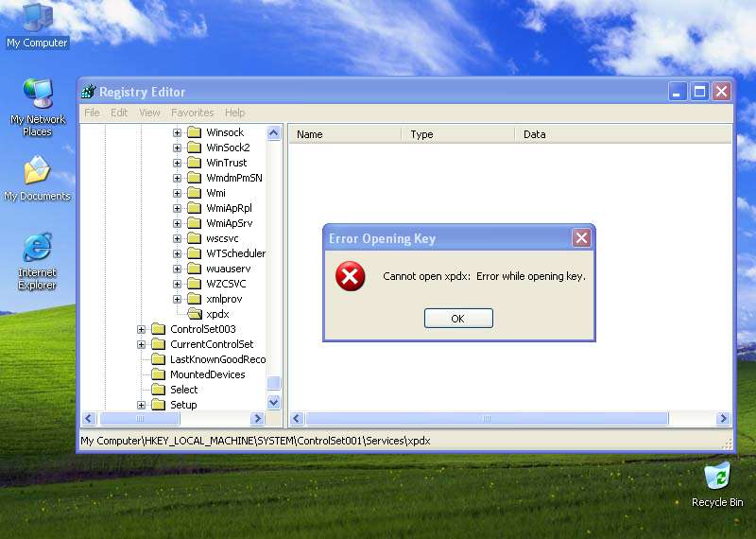Open the File menu
This screenshot has height=539, width=756.
(x=92, y=113)
